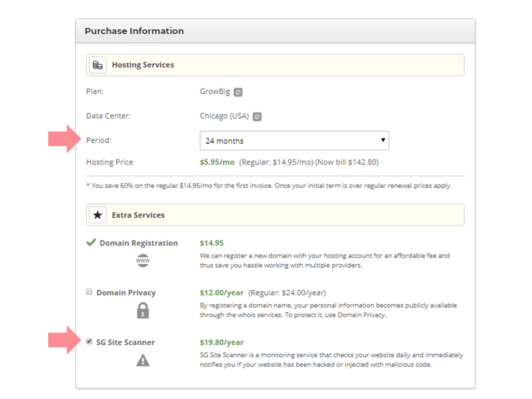Click the Regular: $14.95/mo text

(276, 162)
